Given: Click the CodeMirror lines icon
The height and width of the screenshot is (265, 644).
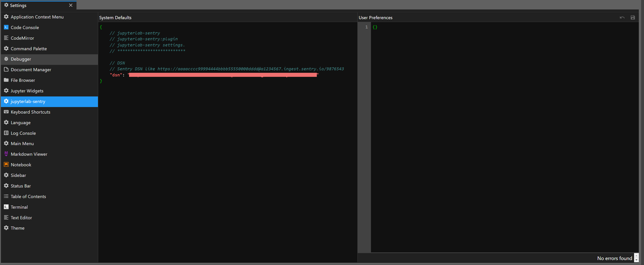Looking at the screenshot, I should coord(6,38).
